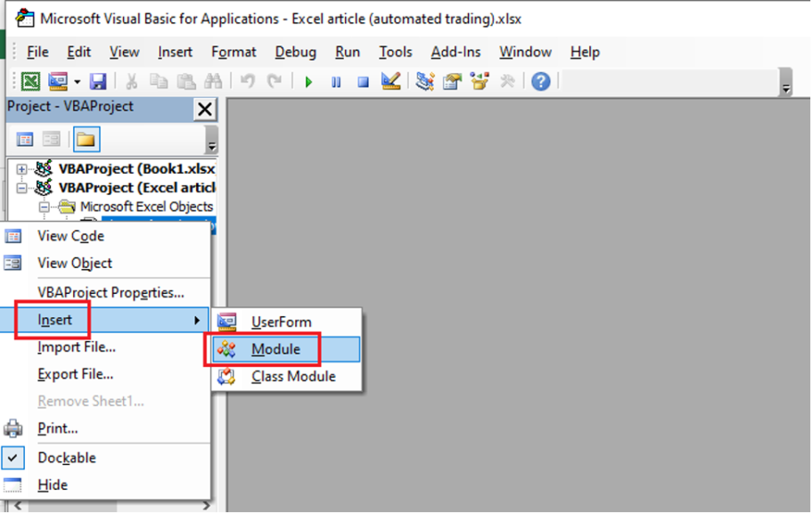Pause execution using the Break icon
Image resolution: width=812 pixels, height=513 pixels.
pyautogui.click(x=337, y=81)
